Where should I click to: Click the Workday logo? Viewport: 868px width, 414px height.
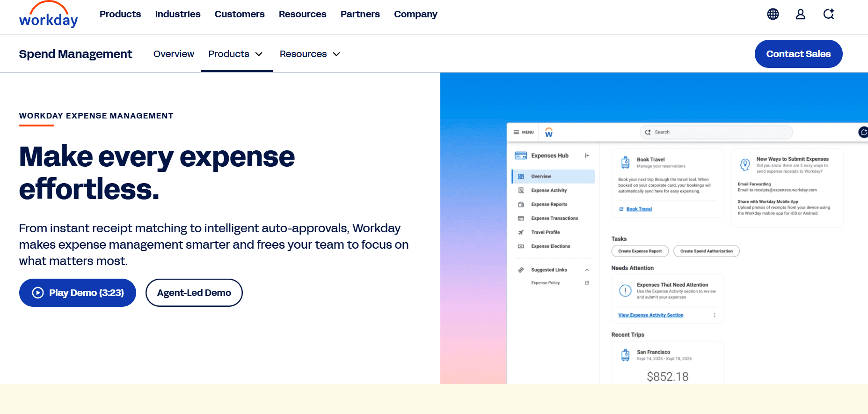pos(49,15)
